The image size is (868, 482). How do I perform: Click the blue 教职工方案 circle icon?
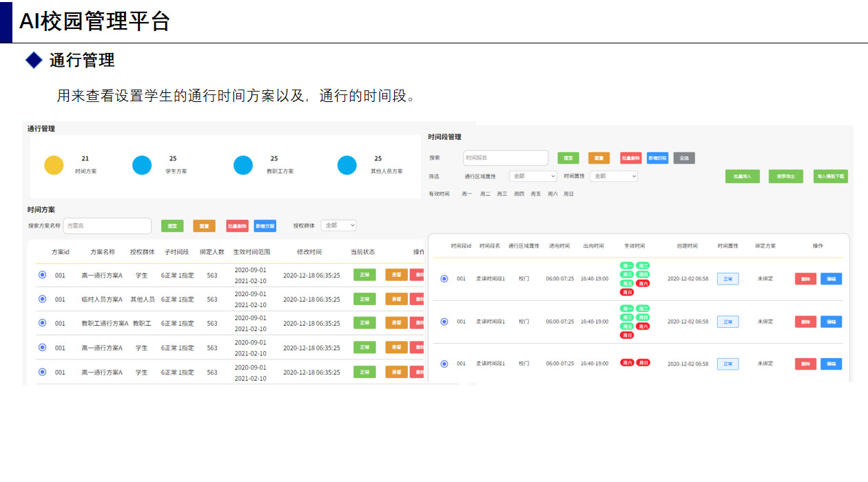243,165
